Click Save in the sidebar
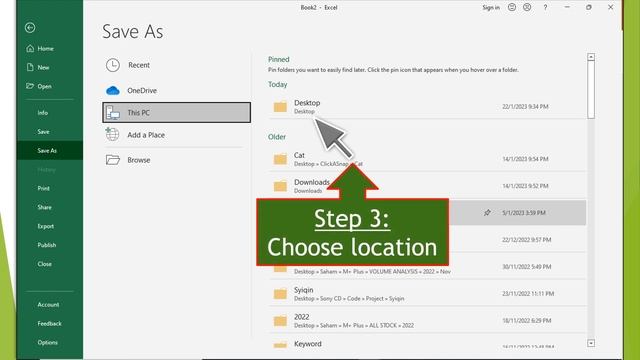 (43, 131)
